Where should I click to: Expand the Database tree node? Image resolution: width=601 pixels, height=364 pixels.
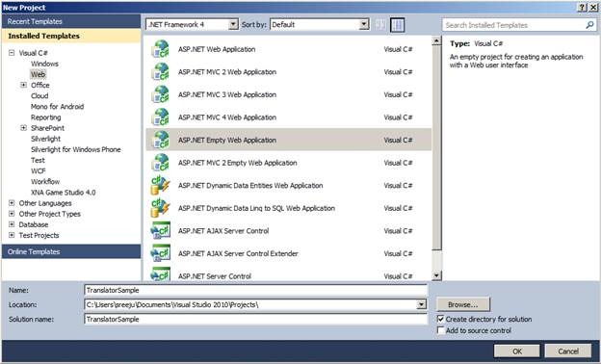(x=12, y=224)
